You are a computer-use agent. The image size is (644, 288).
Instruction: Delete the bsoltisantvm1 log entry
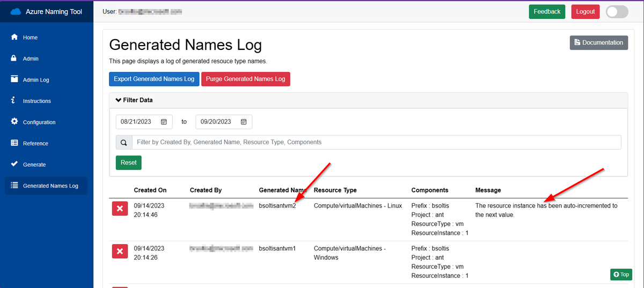[120, 250]
